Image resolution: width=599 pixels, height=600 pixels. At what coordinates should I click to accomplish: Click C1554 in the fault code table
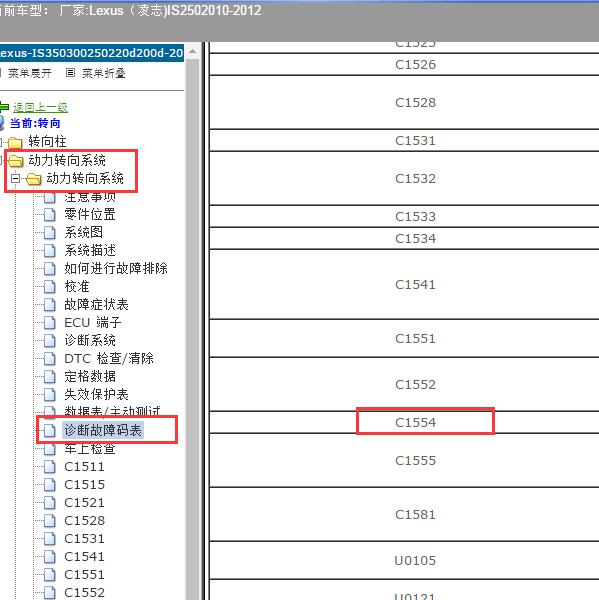(415, 422)
